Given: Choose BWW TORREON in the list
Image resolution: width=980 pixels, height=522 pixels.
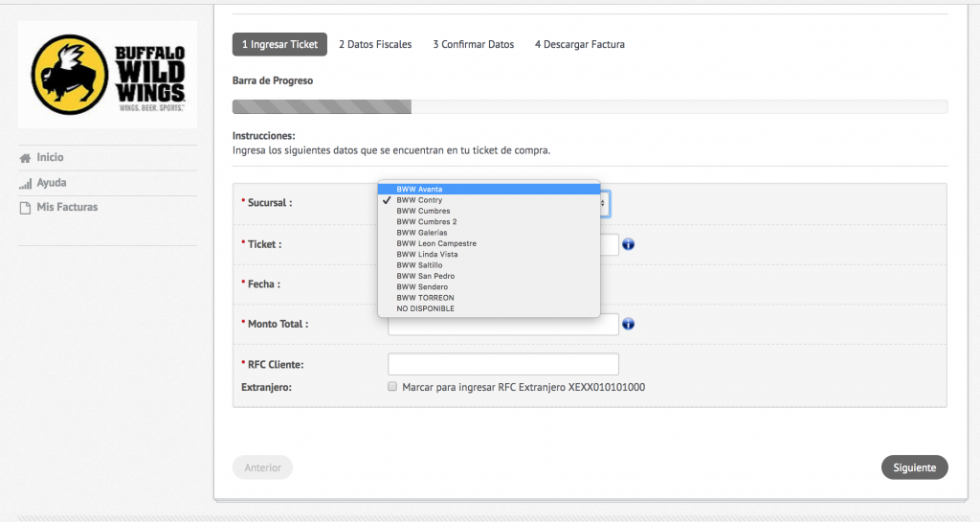Looking at the screenshot, I should [489, 298].
